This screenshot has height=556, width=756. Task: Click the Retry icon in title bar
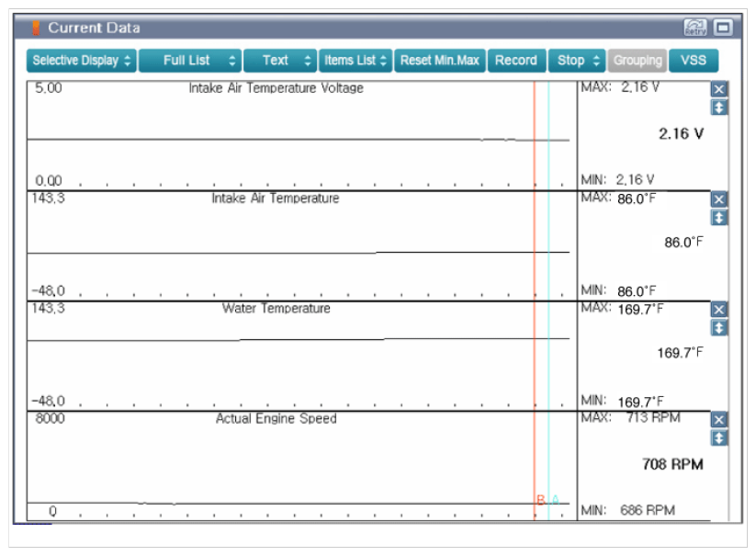pyautogui.click(x=695, y=28)
